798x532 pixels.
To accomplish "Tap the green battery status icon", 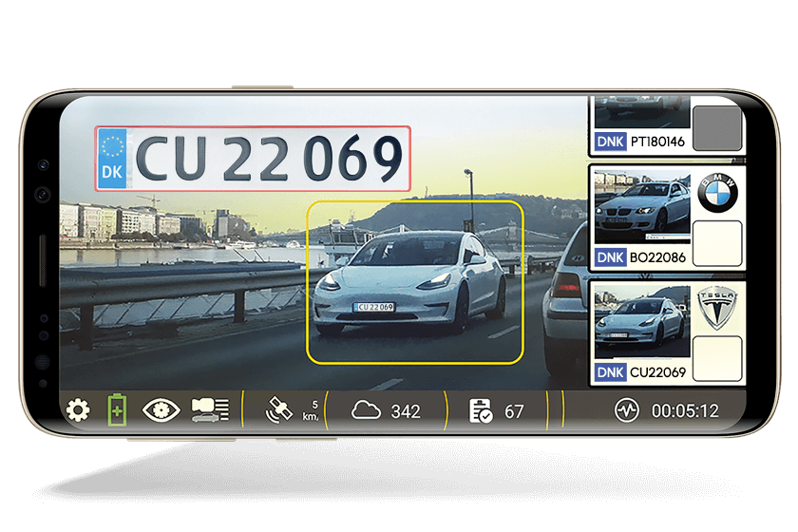I will pos(116,410).
